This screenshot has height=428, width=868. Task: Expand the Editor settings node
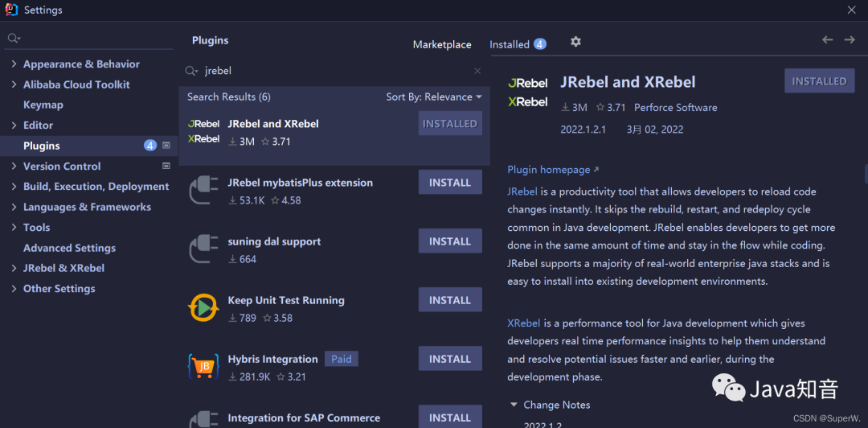[x=14, y=126]
